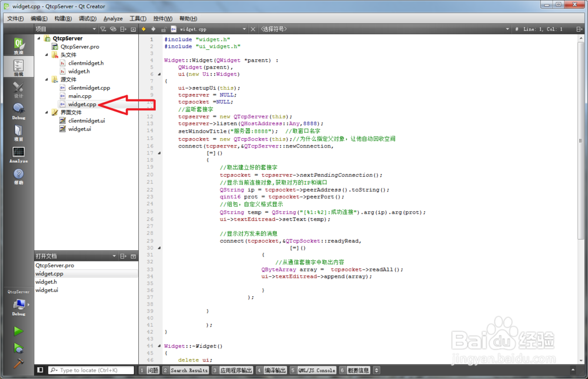Split the editor view
This screenshot has width=588, height=379.
tap(579, 29)
